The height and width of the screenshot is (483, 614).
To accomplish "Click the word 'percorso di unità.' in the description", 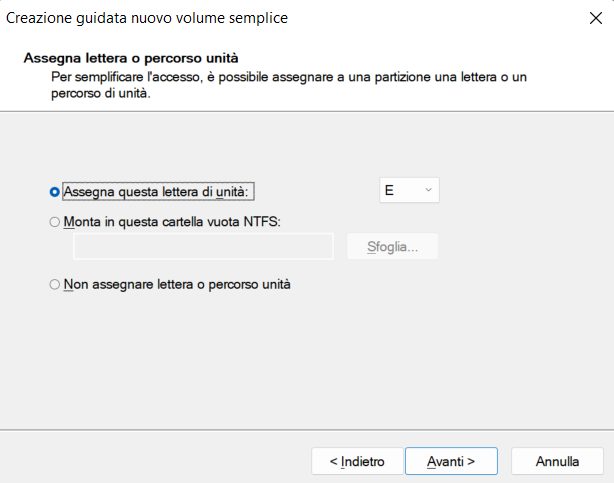I will tap(101, 94).
